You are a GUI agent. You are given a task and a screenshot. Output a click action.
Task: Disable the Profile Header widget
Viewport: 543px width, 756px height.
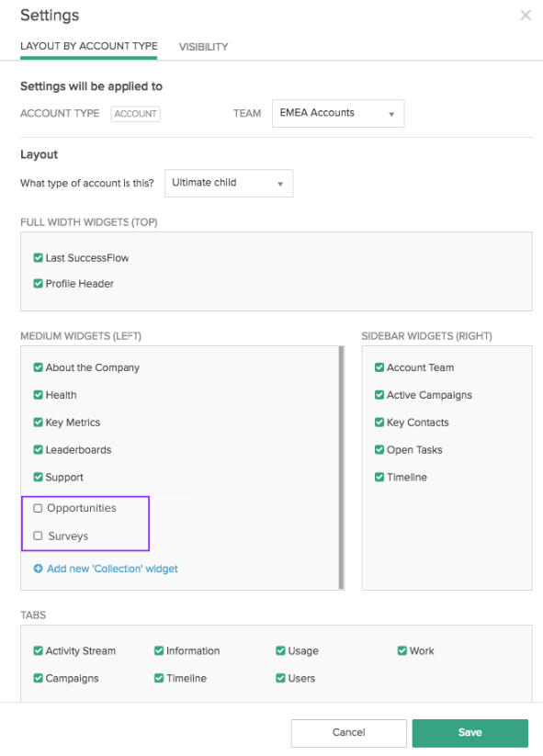click(38, 284)
